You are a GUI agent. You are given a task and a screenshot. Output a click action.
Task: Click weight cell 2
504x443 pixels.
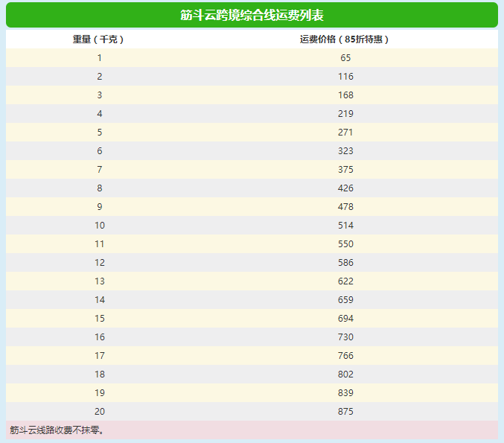pos(100,77)
